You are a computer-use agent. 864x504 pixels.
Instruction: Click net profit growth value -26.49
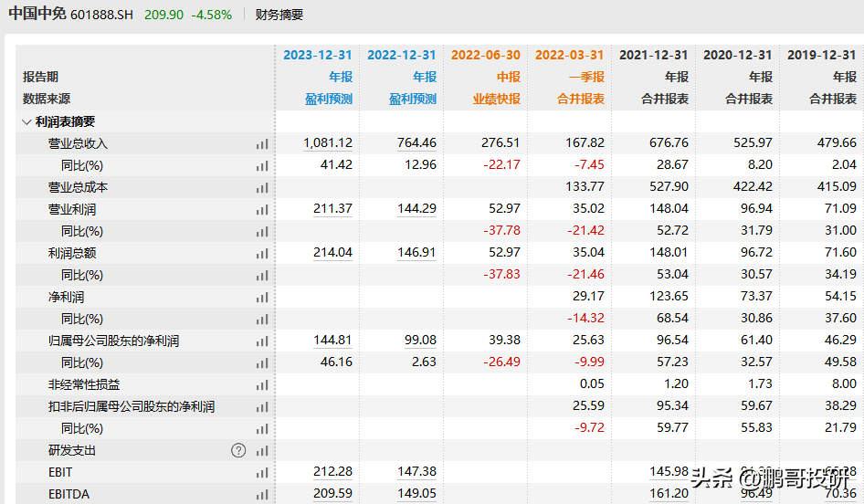[x=501, y=362]
